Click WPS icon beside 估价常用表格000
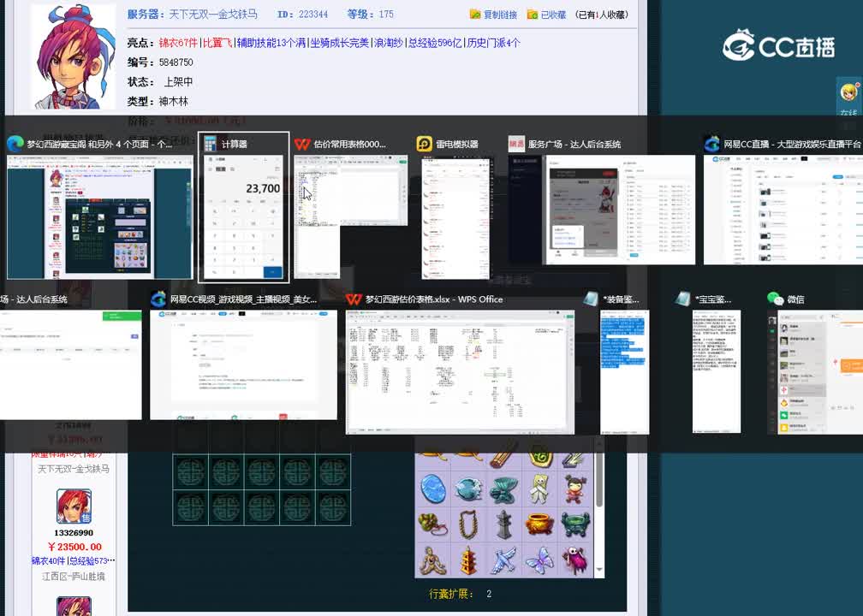863x616 pixels. [301, 144]
